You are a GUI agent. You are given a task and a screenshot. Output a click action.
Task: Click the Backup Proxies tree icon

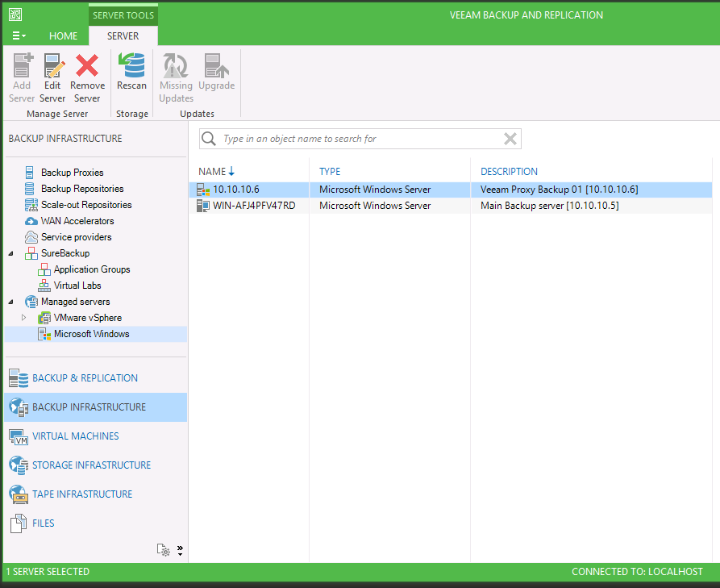(29, 173)
